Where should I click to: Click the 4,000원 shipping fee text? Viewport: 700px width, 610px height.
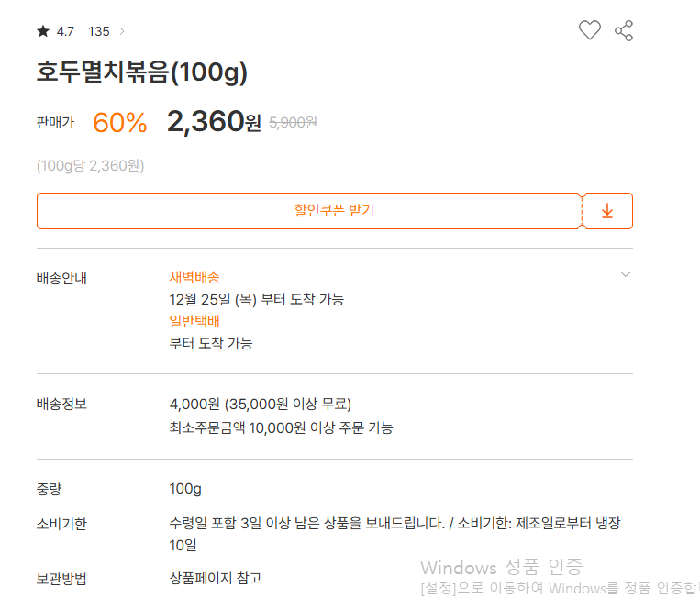coord(261,404)
